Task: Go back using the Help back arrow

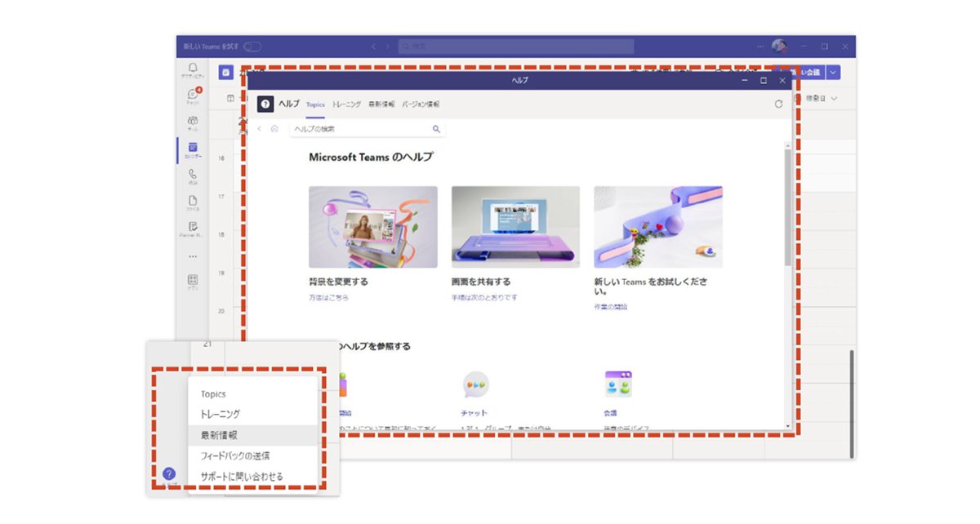Action: tap(260, 129)
